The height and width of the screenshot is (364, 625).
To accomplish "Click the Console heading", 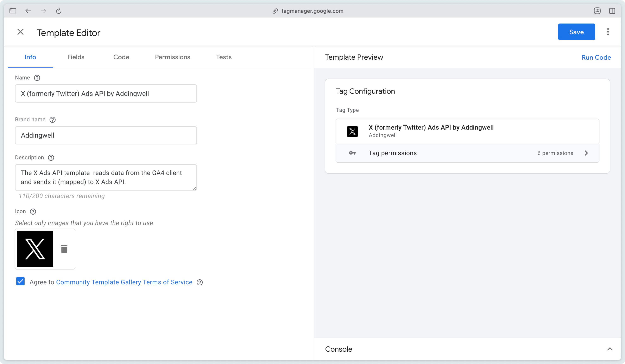I will coord(339,349).
